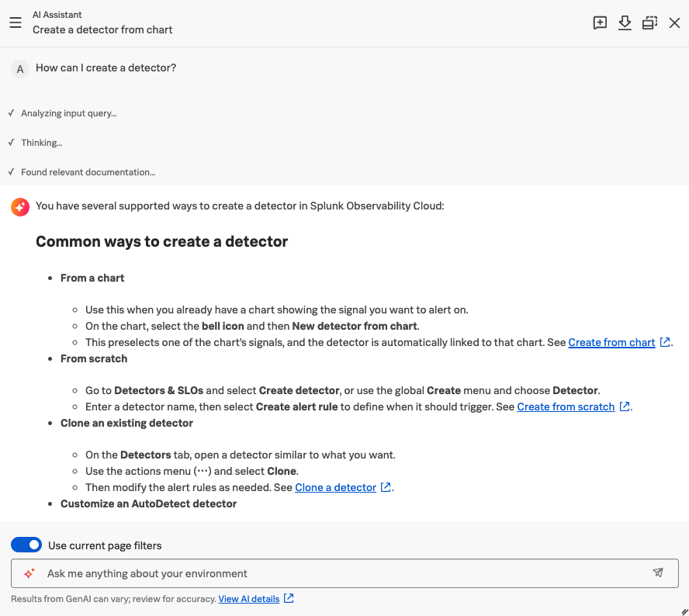Open the Create from scratch documentation link
Screen dimensions: 689x616
(566, 407)
